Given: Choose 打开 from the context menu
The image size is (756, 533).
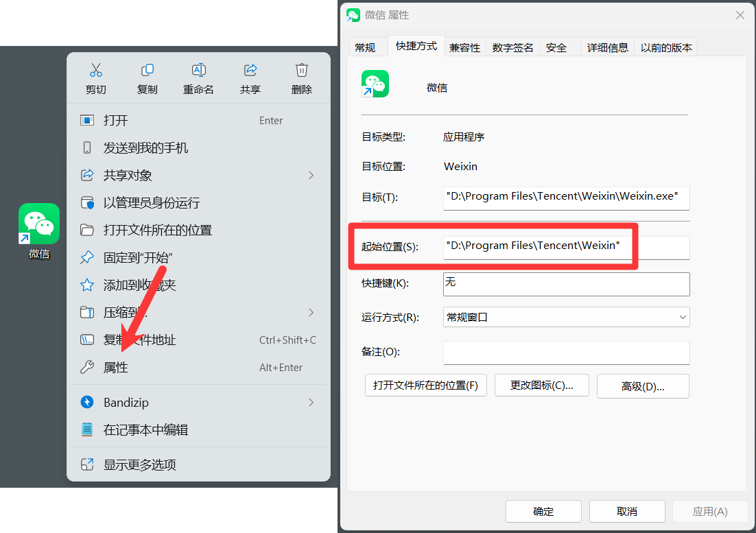Looking at the screenshot, I should (x=199, y=120).
